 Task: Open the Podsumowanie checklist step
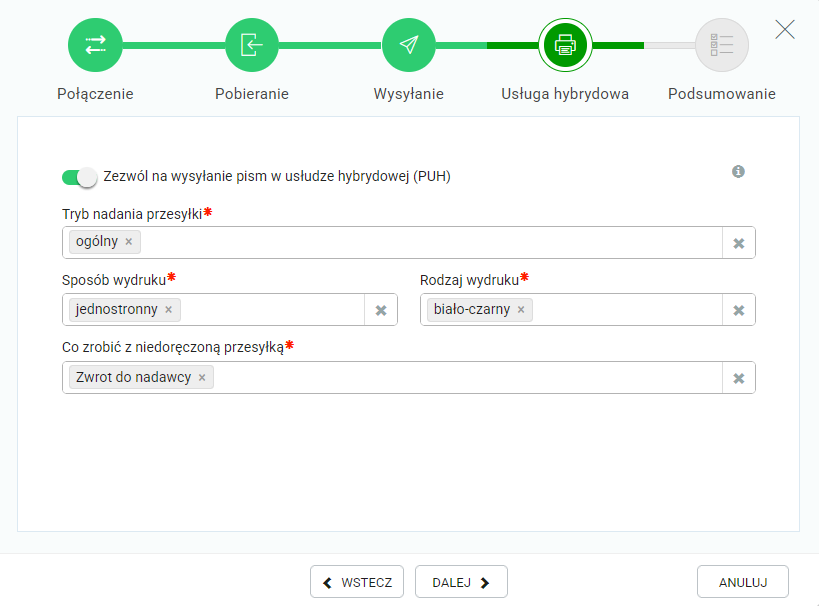722,45
